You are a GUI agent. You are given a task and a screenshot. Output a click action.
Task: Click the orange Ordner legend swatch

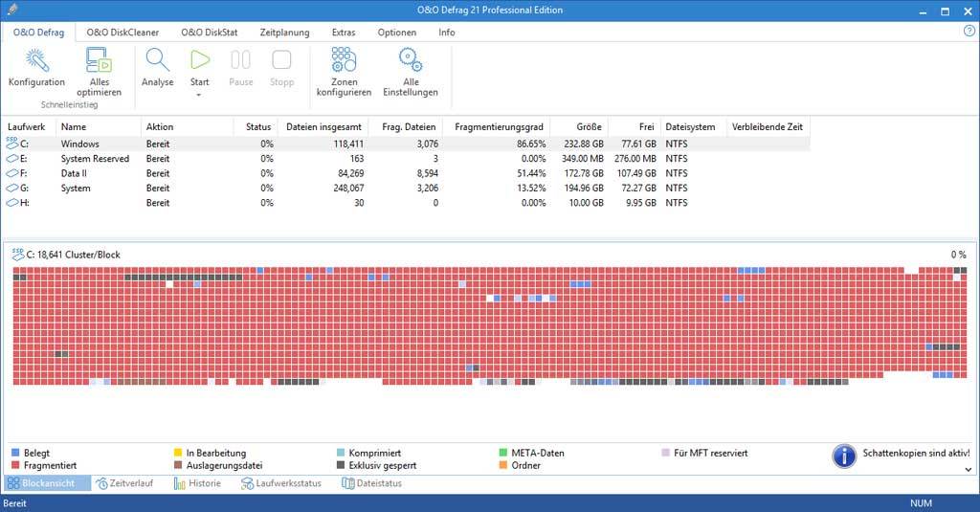pyautogui.click(x=503, y=465)
